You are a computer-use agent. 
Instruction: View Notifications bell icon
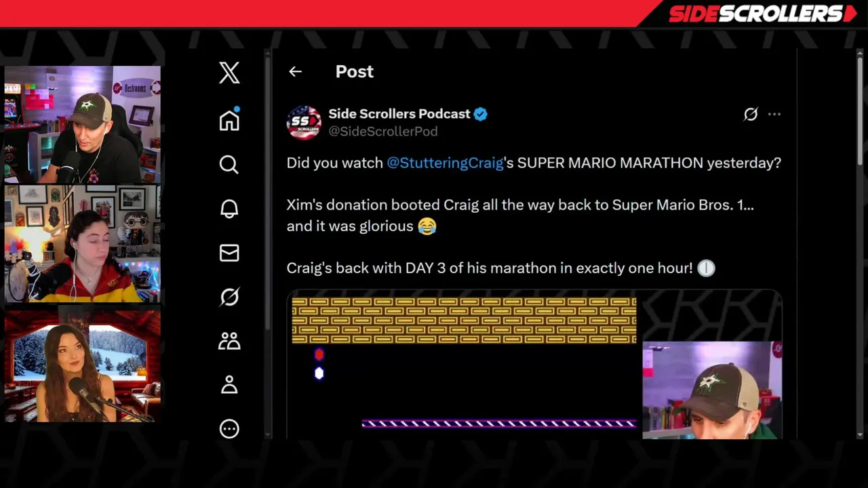pos(229,208)
